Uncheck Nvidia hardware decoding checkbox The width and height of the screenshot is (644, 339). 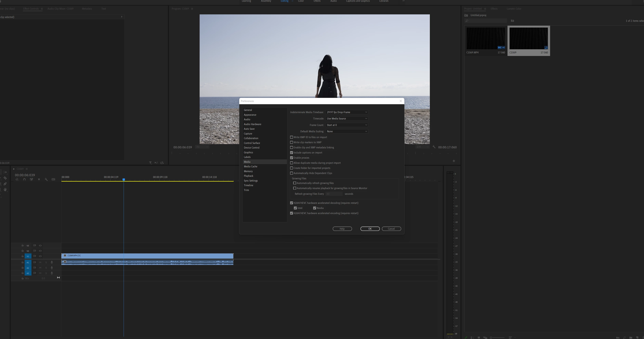coord(315,208)
